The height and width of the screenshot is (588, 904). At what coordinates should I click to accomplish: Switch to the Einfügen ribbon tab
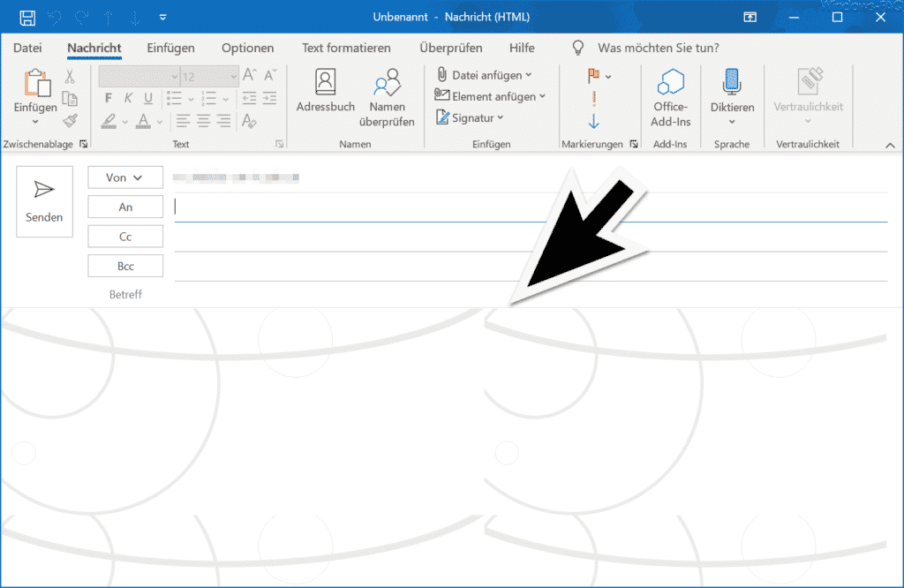(170, 48)
